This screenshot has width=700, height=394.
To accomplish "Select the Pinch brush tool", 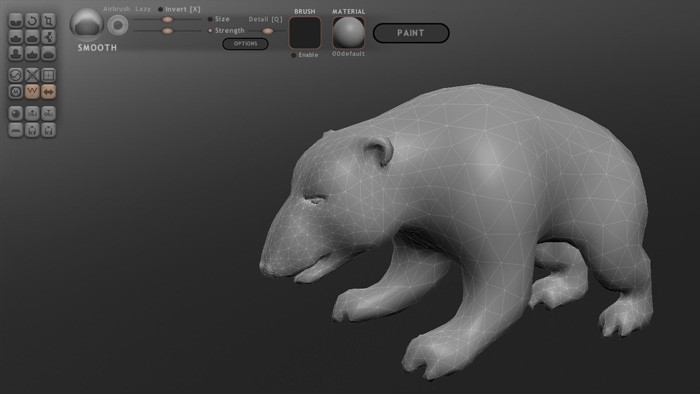I will [x=32, y=53].
